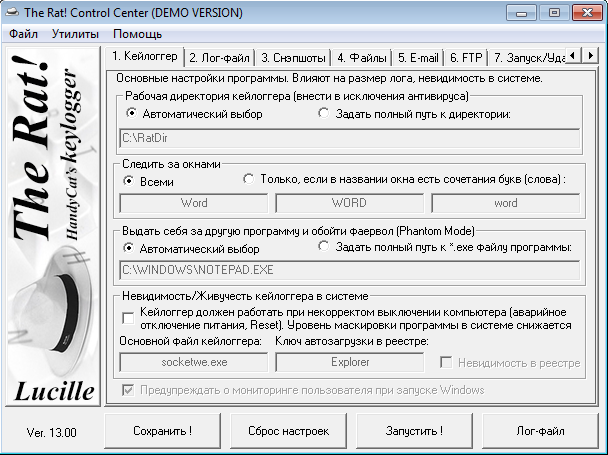Click the Сохранить ! button
The height and width of the screenshot is (455, 608).
[162, 431]
